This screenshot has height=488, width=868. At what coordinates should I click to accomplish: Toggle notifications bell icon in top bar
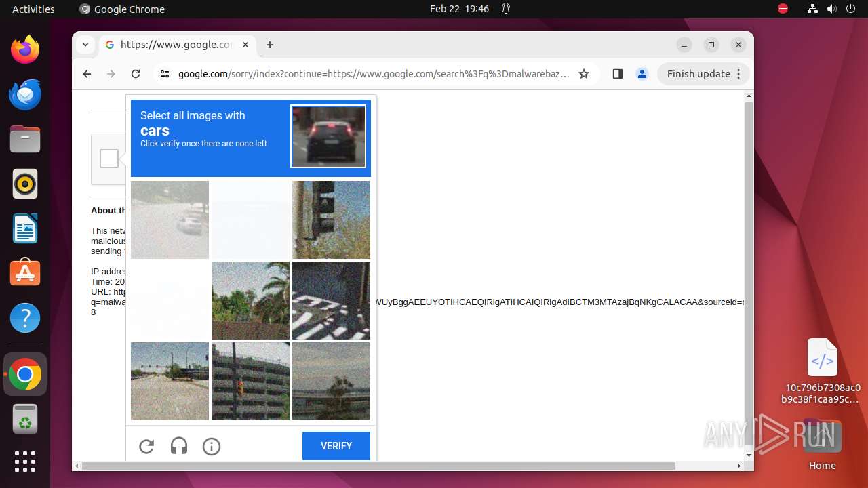pos(506,9)
